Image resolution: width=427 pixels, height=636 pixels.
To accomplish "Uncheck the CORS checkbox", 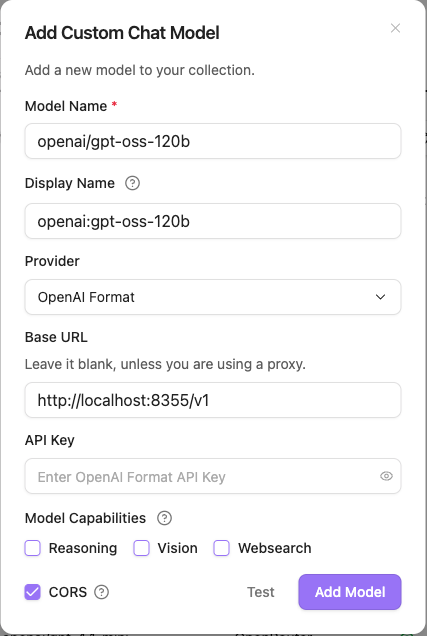I will (x=32, y=592).
